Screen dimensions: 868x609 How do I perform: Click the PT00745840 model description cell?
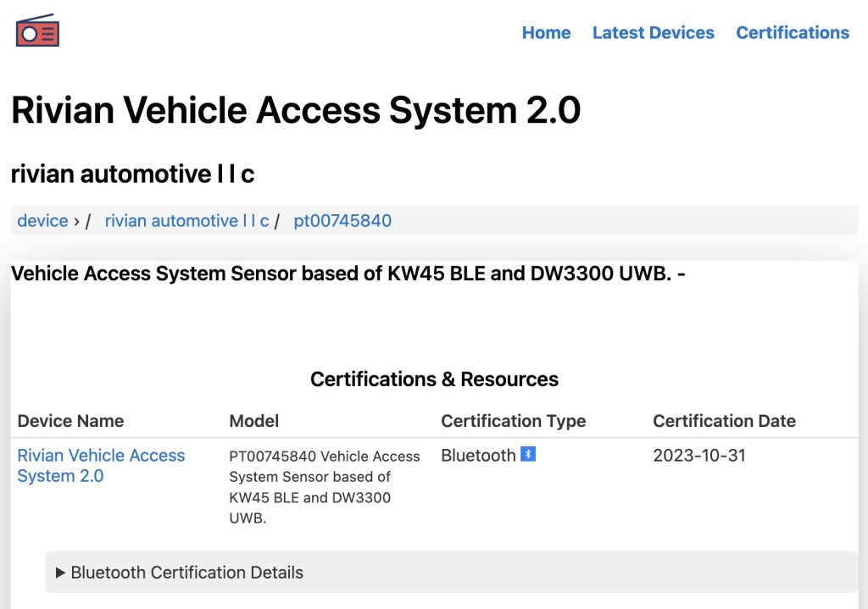(325, 487)
